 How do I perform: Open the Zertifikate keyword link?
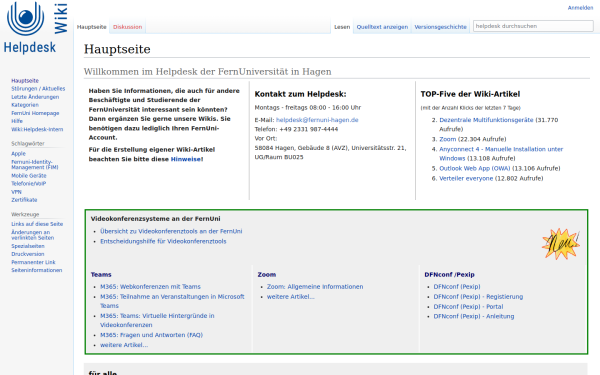pyautogui.click(x=24, y=200)
